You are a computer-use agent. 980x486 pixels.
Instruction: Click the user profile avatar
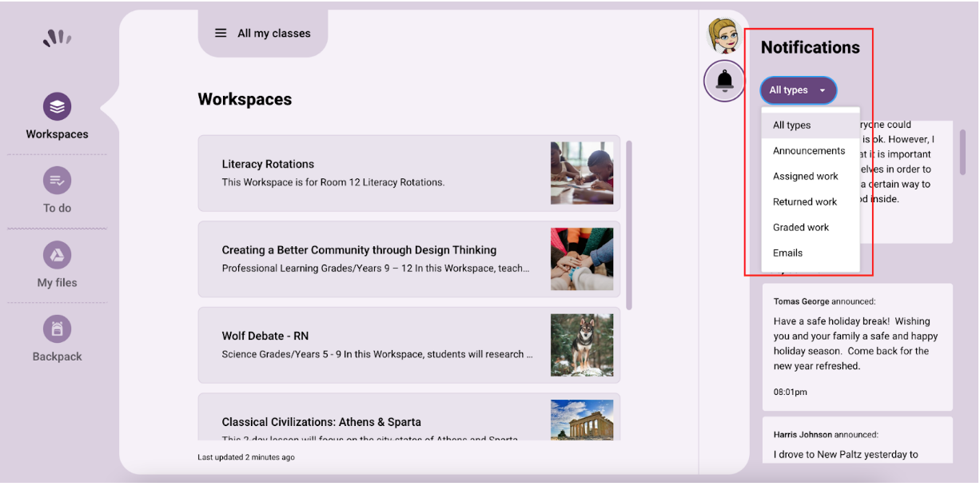coord(723,36)
